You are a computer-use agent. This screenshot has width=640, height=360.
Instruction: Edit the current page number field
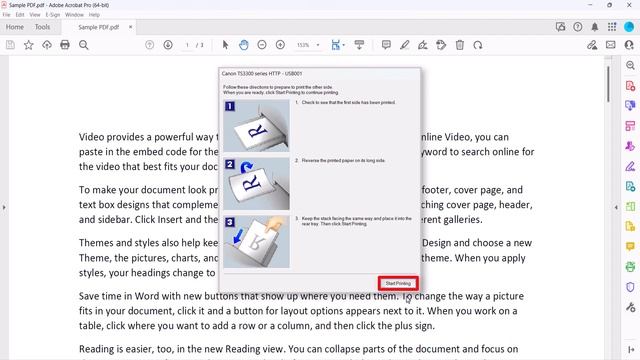pyautogui.click(x=187, y=45)
